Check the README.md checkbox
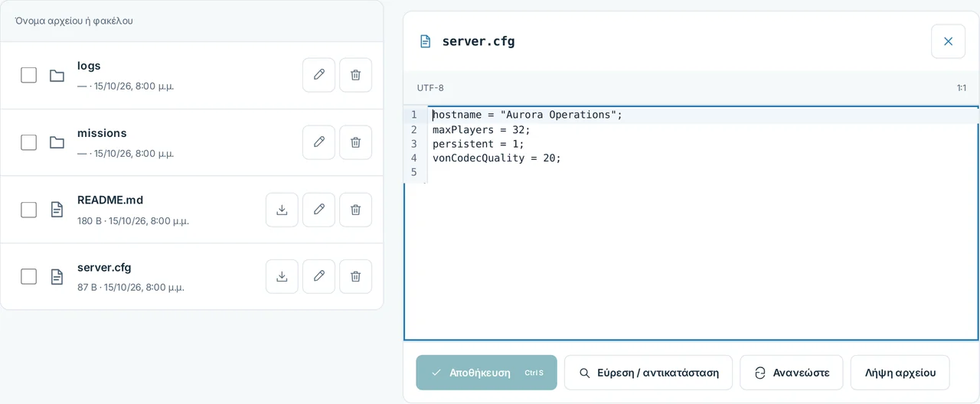 pos(28,210)
